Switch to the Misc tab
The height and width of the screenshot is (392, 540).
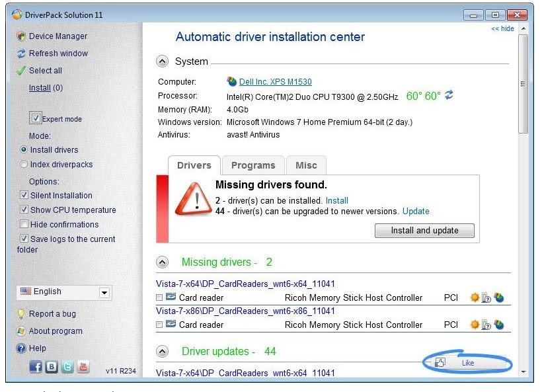coord(306,165)
